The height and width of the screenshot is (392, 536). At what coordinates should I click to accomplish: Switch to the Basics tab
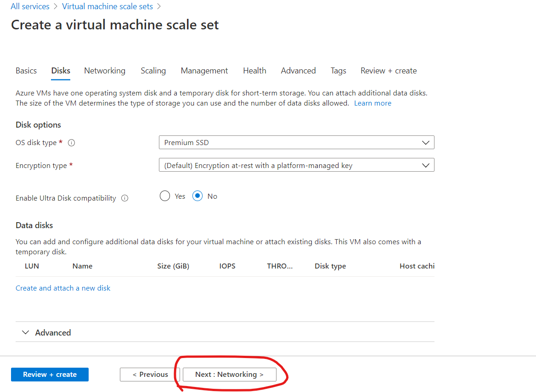(x=26, y=70)
